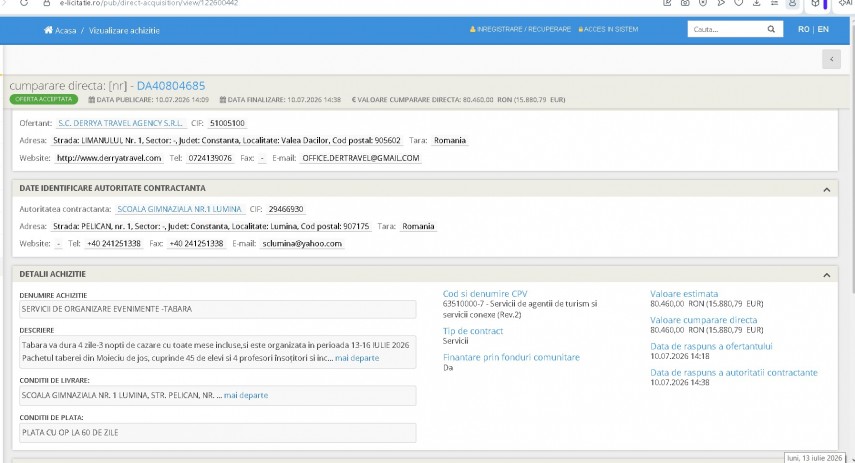Collapse the DETALII ACHIZITIE section

[x=827, y=275]
